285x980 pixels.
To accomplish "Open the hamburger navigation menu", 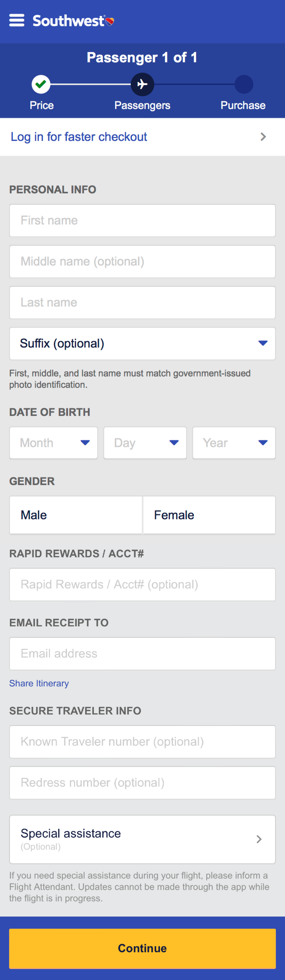I will point(17,21).
